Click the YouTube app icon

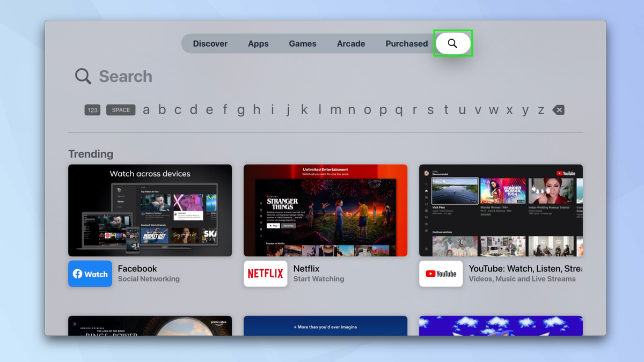point(441,274)
